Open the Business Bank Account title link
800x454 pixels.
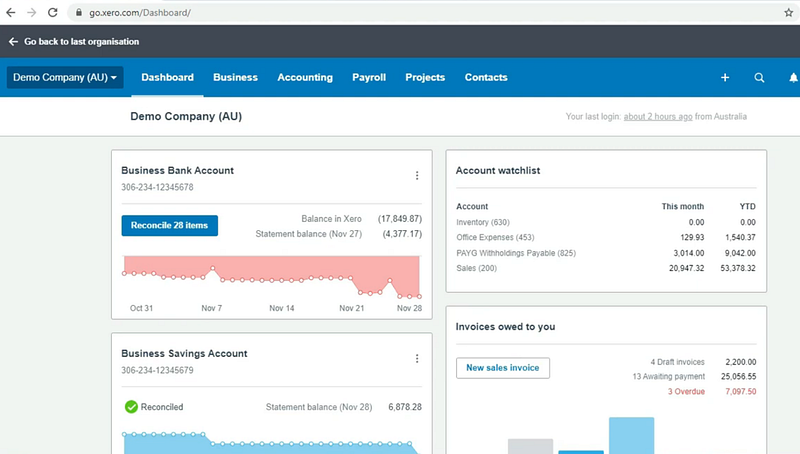point(177,170)
